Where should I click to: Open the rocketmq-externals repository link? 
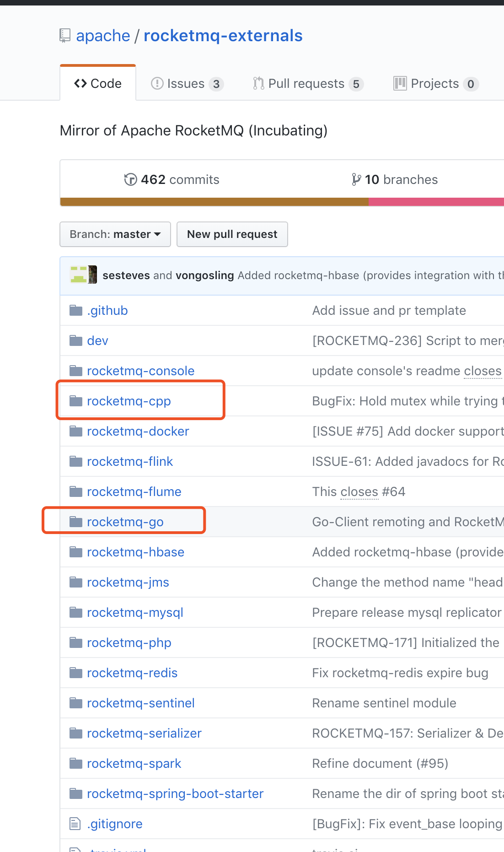(223, 36)
